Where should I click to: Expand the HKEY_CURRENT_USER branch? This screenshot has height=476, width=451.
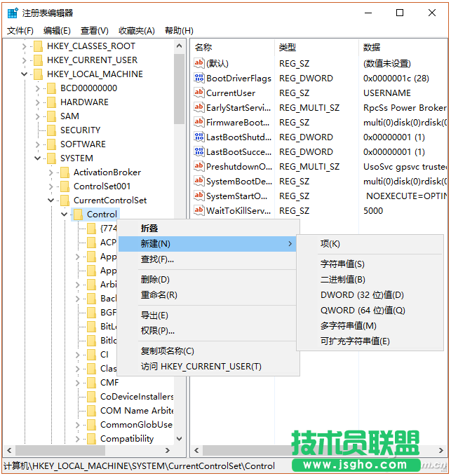(25, 60)
